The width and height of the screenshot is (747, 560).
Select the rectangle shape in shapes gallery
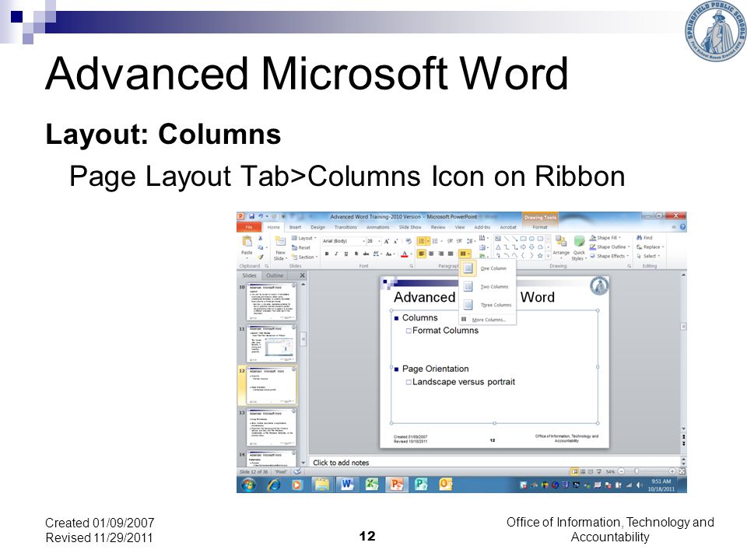523,239
